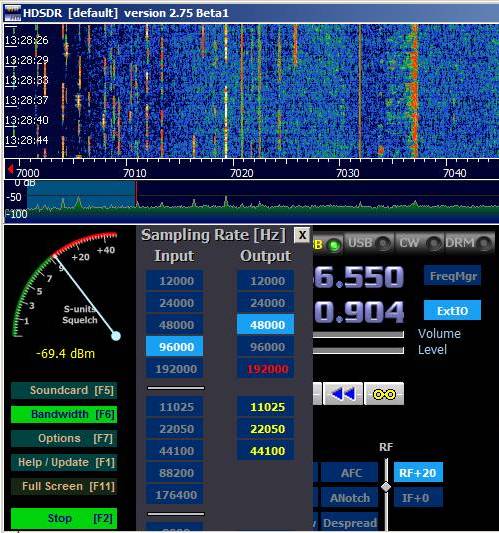
Task: Toggle the AFC button
Action: (x=350, y=472)
